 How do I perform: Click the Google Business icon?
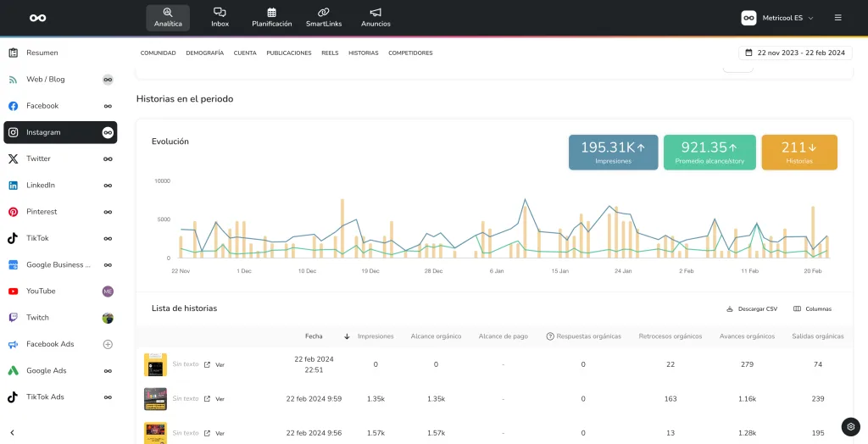tap(14, 264)
